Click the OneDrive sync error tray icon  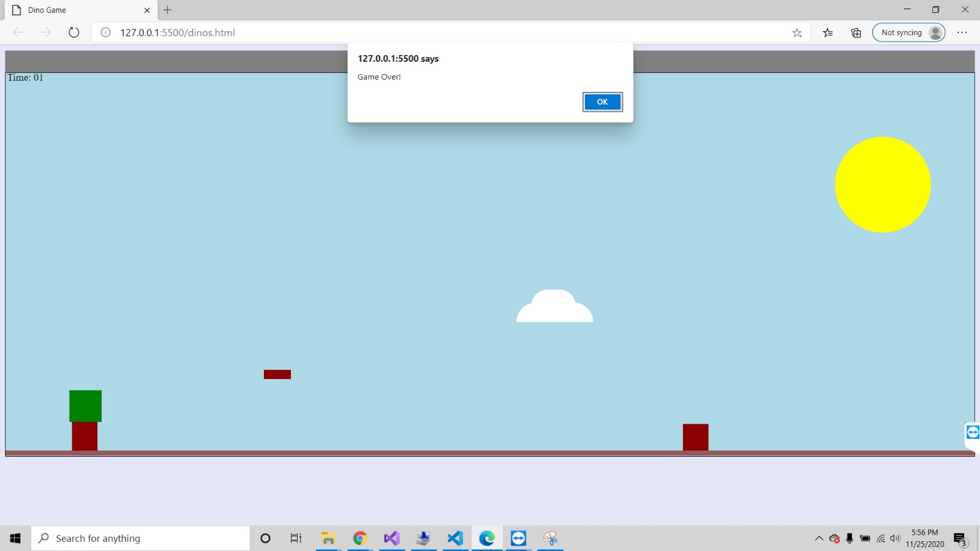[834, 539]
